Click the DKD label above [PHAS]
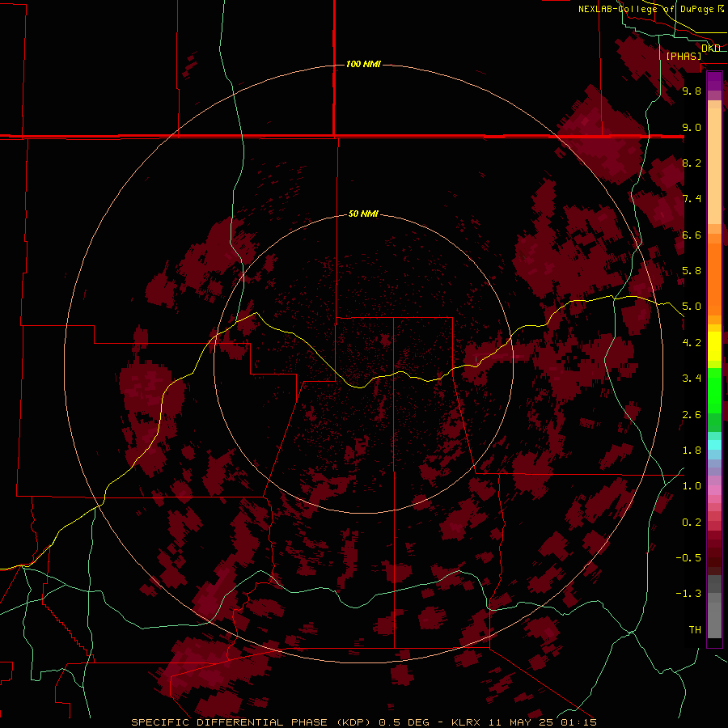This screenshot has width=728, height=728. (x=711, y=48)
